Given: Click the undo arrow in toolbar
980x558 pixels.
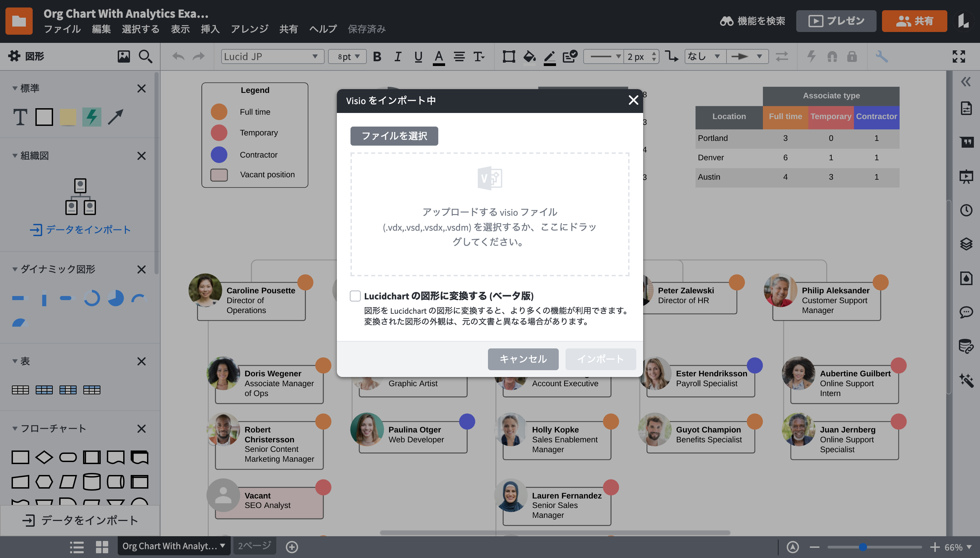Looking at the screenshot, I should pos(178,57).
